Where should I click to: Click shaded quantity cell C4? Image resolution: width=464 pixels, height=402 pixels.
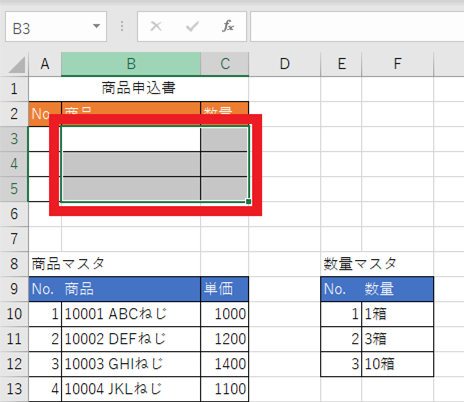pos(225,164)
